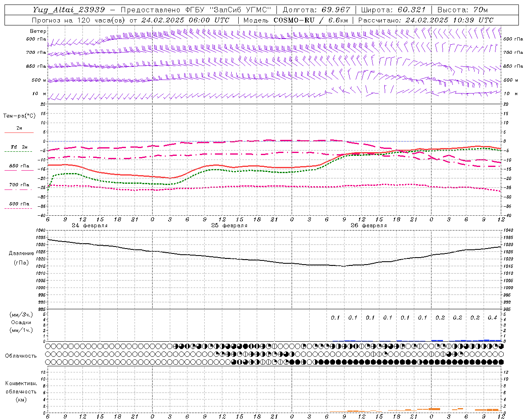Select forecast start time 24.02.2025 06:00 UTC
This screenshot has width=525, height=420.
(185, 20)
